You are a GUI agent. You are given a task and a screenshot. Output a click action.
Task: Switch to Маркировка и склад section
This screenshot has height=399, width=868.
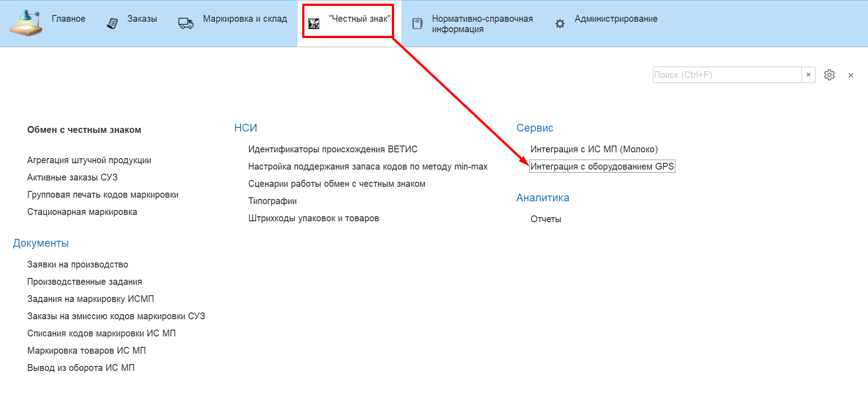point(245,19)
